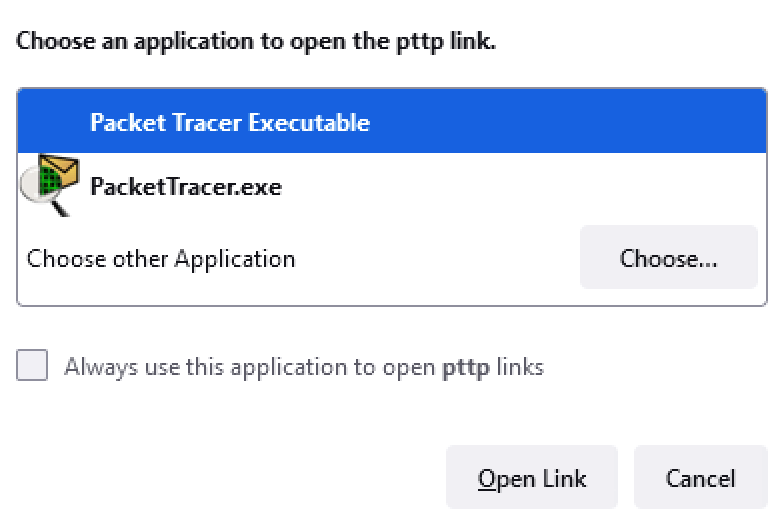Click the 'Choose other Application' label
Viewport: 777px width, 532px height.
(161, 259)
